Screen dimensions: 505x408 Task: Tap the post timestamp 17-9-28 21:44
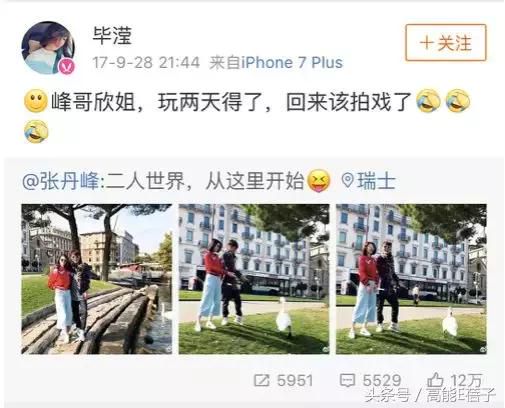click(x=146, y=63)
